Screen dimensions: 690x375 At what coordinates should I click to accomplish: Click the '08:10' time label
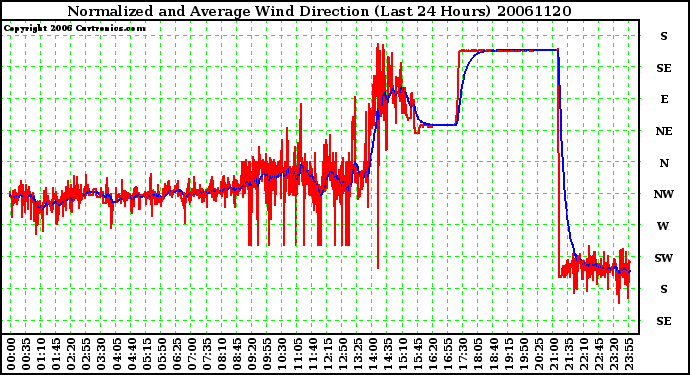pyautogui.click(x=222, y=354)
